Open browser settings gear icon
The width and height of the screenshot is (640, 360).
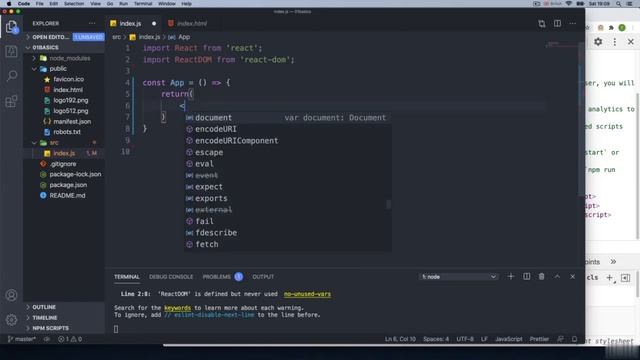pos(598,42)
